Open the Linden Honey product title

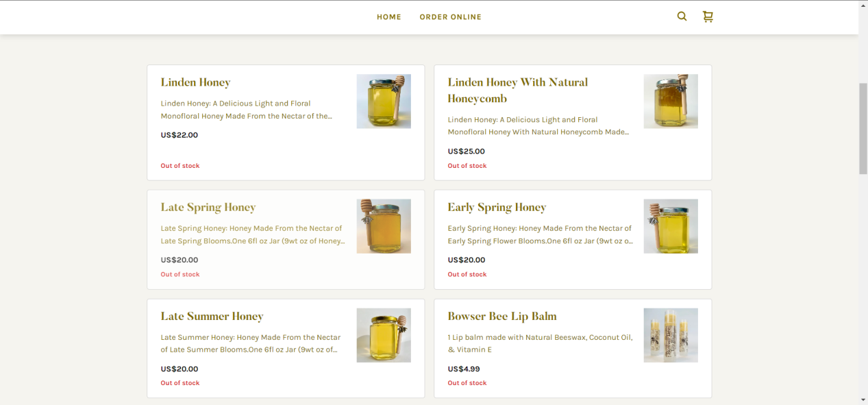click(x=195, y=82)
